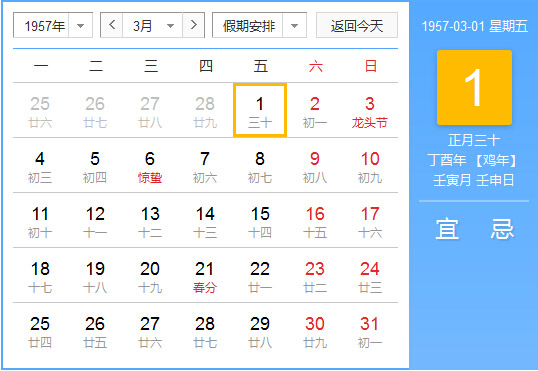Select Sunday March 10 初九
This screenshot has height=371, width=538.
point(370,166)
